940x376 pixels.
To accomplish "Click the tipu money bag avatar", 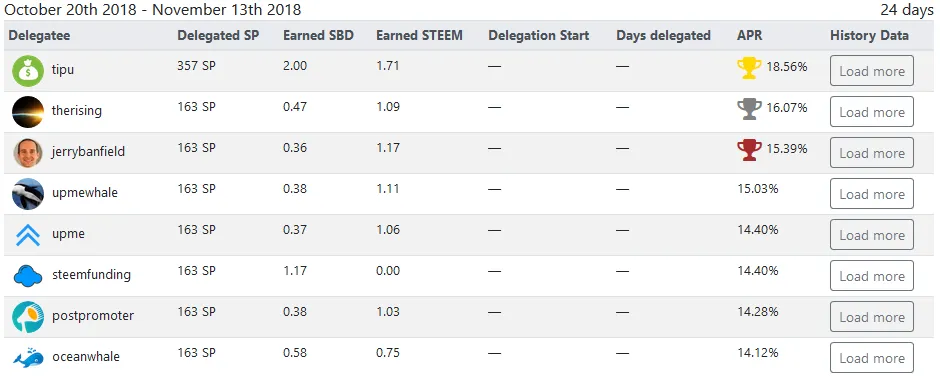I will pos(28,71).
